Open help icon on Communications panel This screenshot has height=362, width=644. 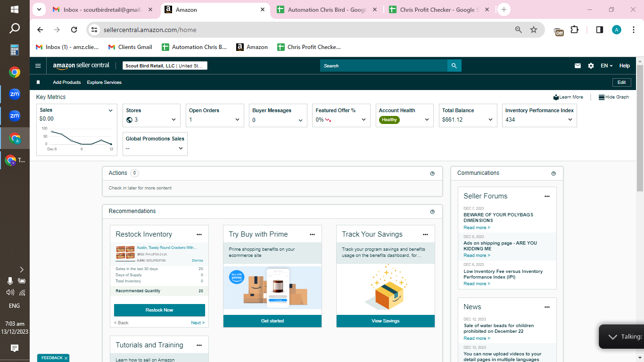click(x=553, y=173)
